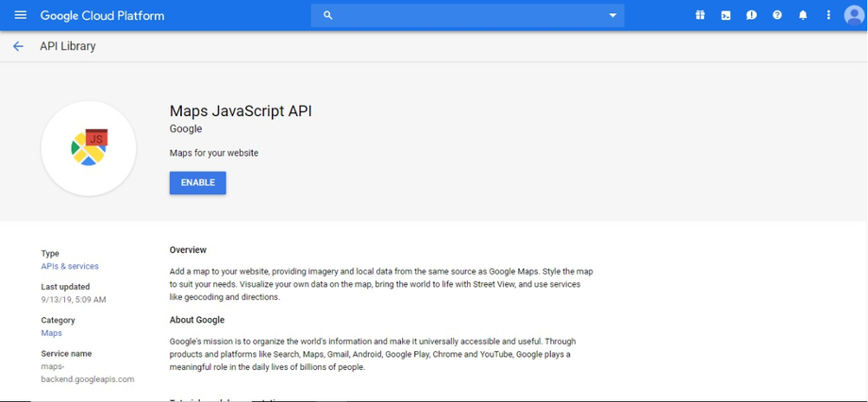The height and width of the screenshot is (402, 868).
Task: View notifications bell icon
Action: pos(803,15)
